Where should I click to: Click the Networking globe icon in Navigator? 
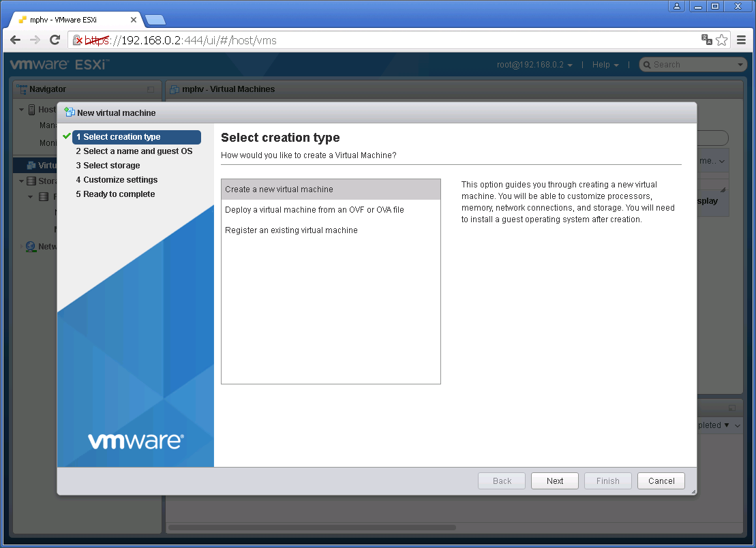point(31,246)
